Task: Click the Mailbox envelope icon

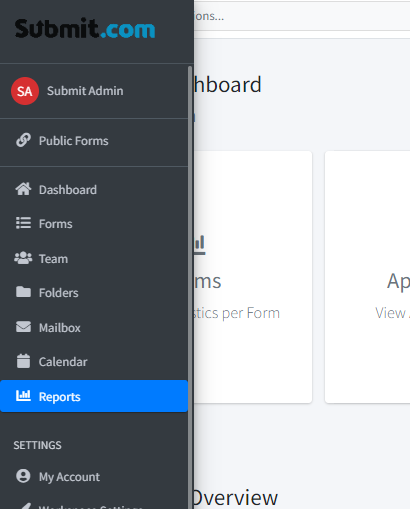Action: pyautogui.click(x=23, y=327)
